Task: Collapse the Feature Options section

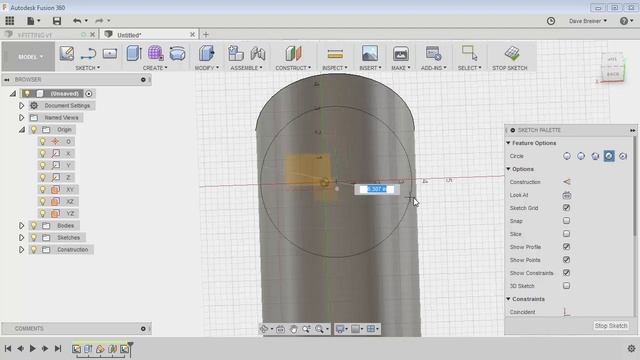Action: 509,143
